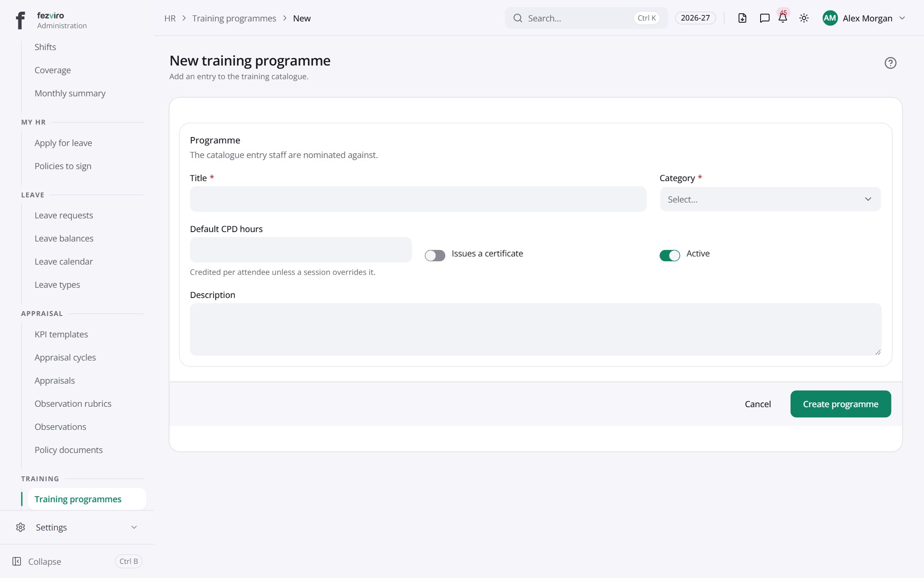Toggle Issues a certificate switch

click(435, 255)
